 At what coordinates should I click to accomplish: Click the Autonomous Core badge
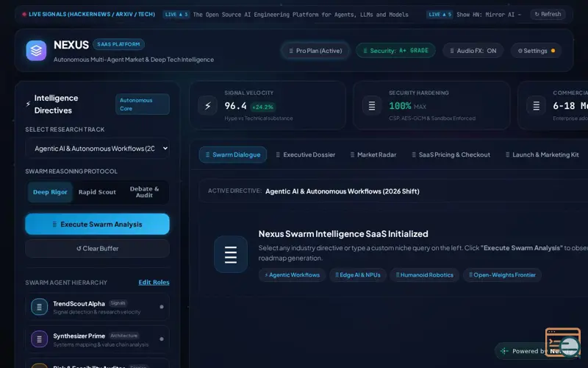point(143,105)
